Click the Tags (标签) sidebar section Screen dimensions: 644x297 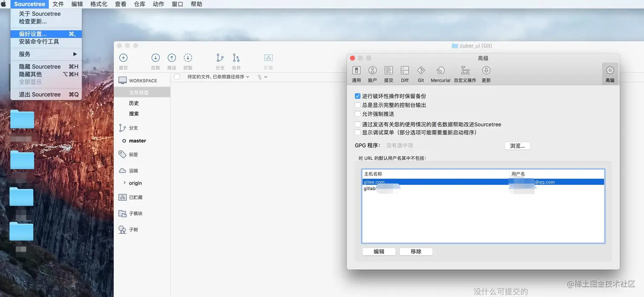point(133,154)
